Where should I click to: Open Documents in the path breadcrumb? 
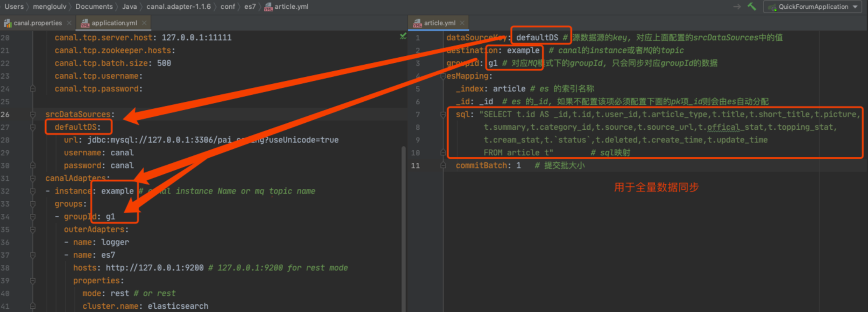click(x=94, y=7)
